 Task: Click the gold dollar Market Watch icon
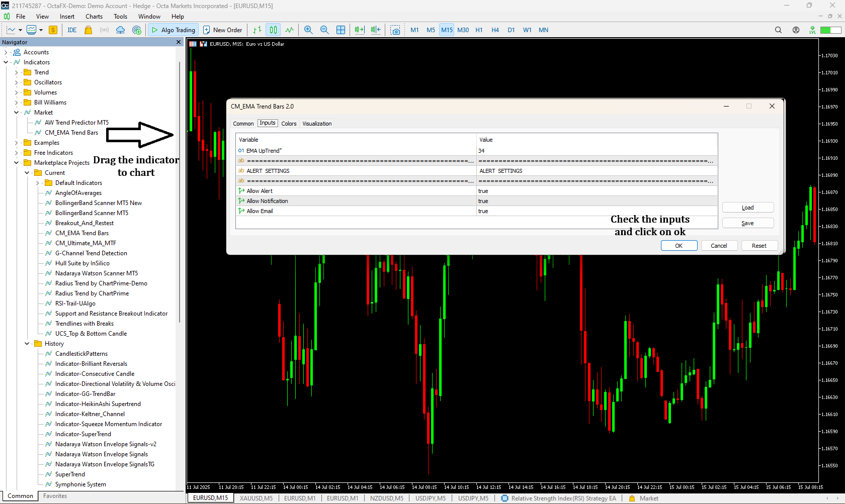click(x=53, y=30)
